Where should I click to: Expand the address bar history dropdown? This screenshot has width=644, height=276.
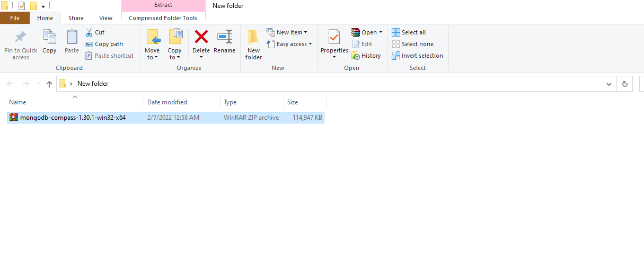coord(610,84)
